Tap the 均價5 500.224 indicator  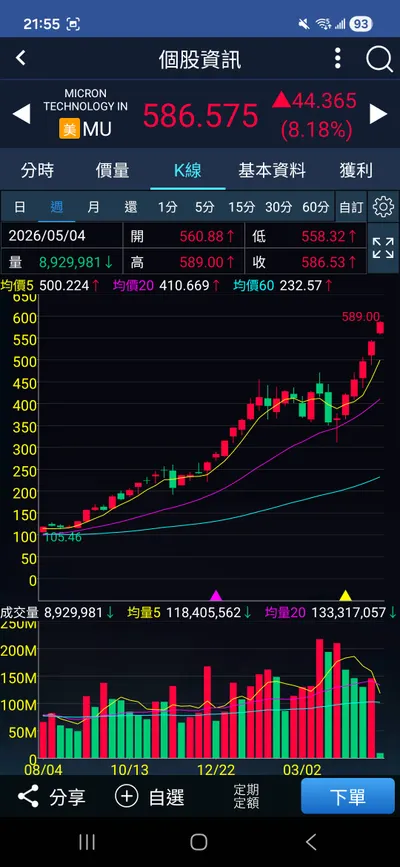tap(50, 285)
